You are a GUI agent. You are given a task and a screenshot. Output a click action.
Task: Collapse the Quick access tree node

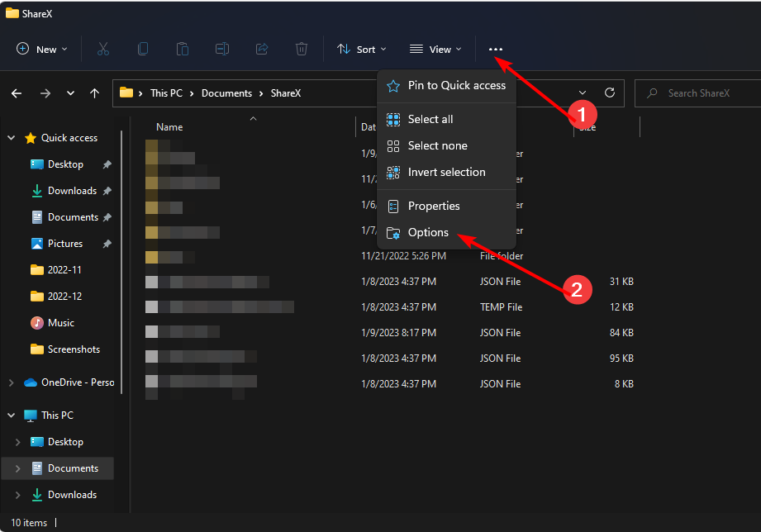[x=12, y=138]
